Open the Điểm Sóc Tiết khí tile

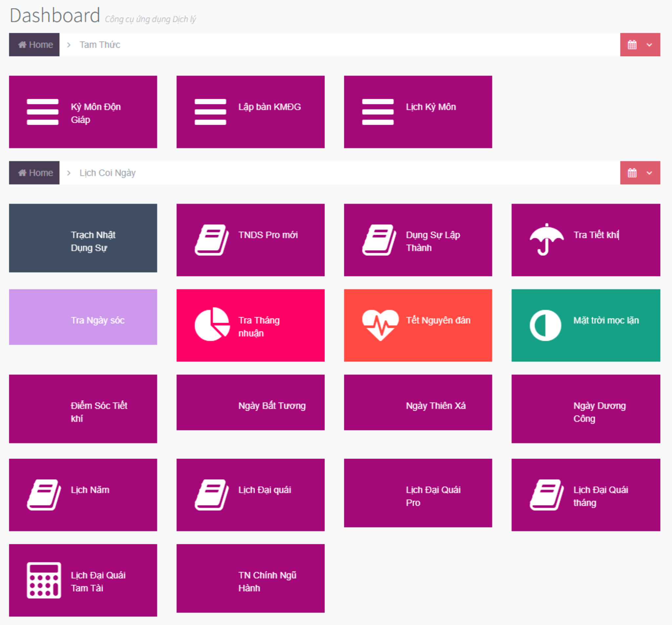pyautogui.click(x=83, y=409)
